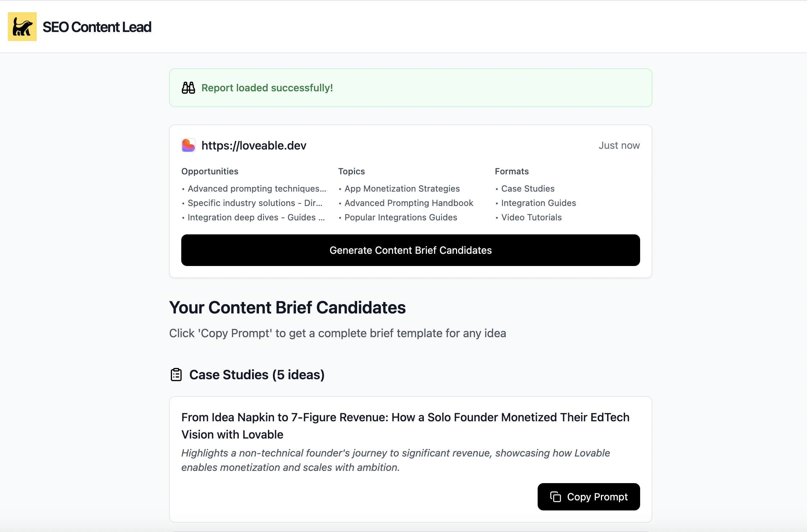
Task: Click Case Studies format item
Action: click(528, 188)
